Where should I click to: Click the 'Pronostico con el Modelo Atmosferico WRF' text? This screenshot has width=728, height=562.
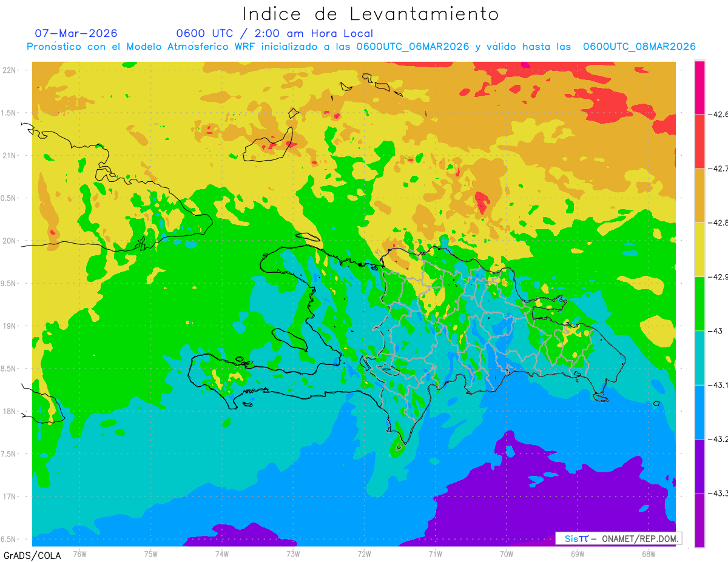point(142,47)
